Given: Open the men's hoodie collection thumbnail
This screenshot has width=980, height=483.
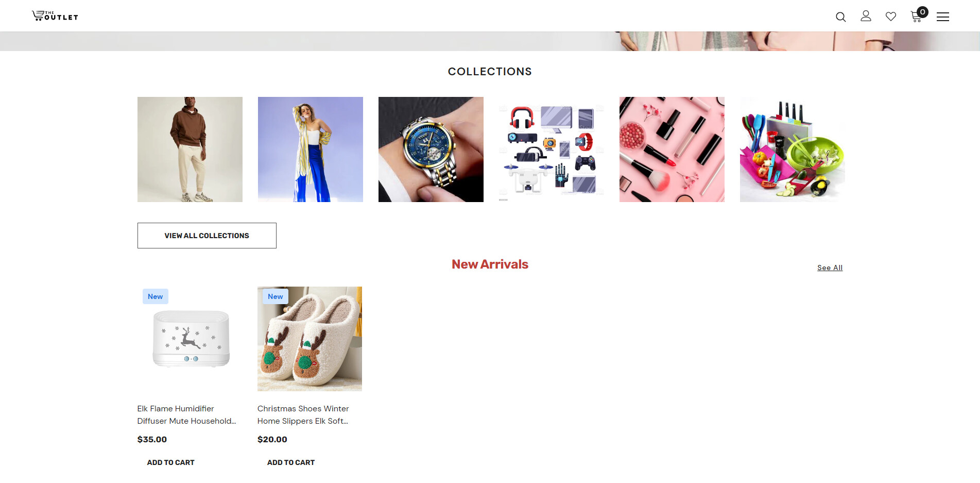Looking at the screenshot, I should [190, 149].
